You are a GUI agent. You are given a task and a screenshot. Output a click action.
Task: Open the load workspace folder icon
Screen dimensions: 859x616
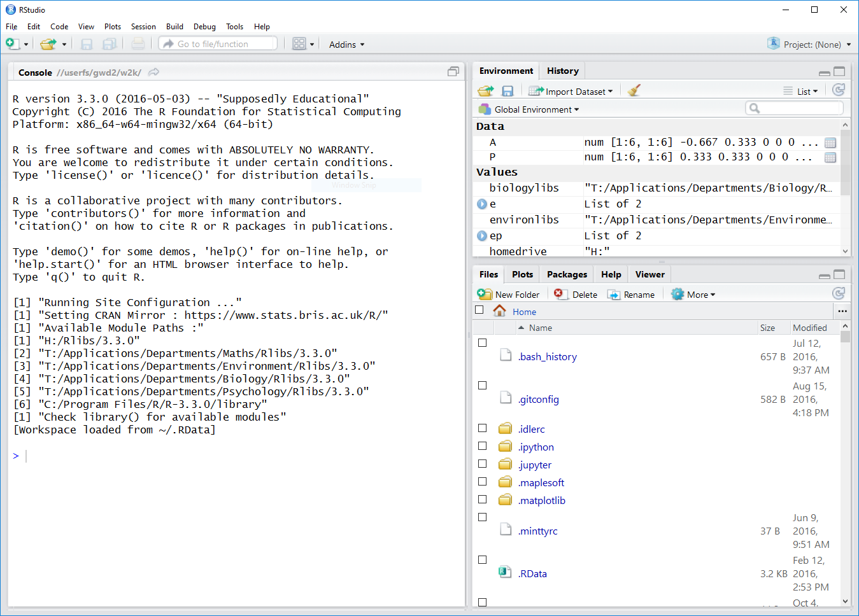pos(486,91)
